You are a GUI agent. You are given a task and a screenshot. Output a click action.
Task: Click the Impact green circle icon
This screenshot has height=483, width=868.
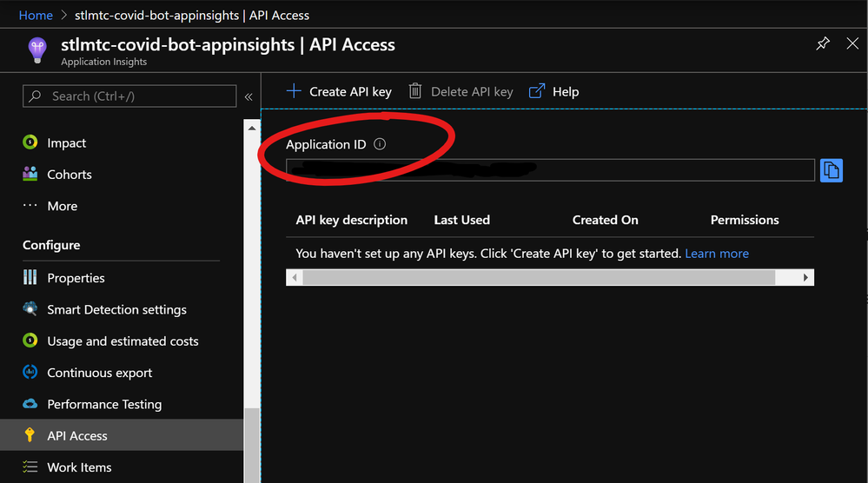click(30, 142)
